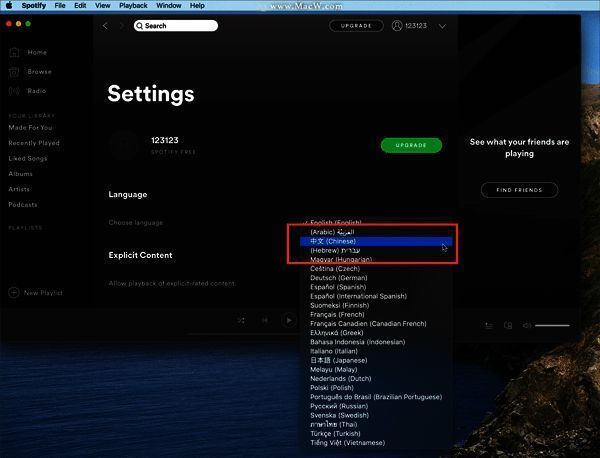Viewport: 600px width, 458px height.
Task: Select Français Canadien (Canadian French) option
Action: 376,324
